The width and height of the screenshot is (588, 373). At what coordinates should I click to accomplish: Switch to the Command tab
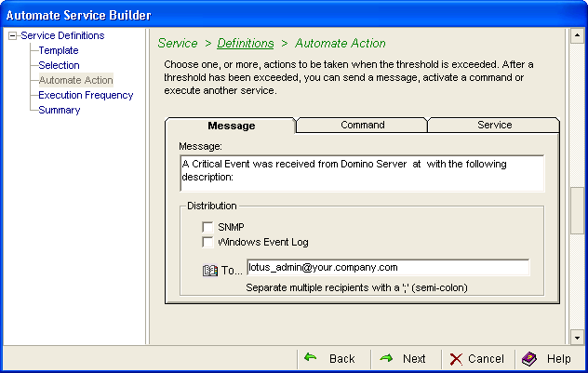click(362, 125)
